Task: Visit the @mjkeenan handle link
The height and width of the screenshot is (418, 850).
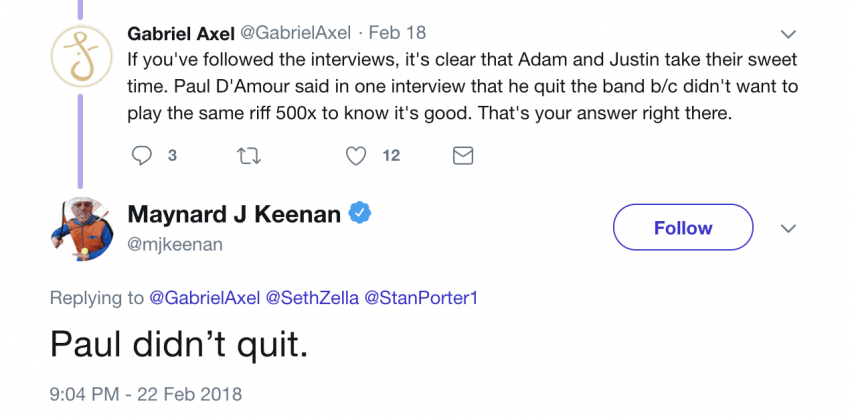Action: tap(175, 243)
